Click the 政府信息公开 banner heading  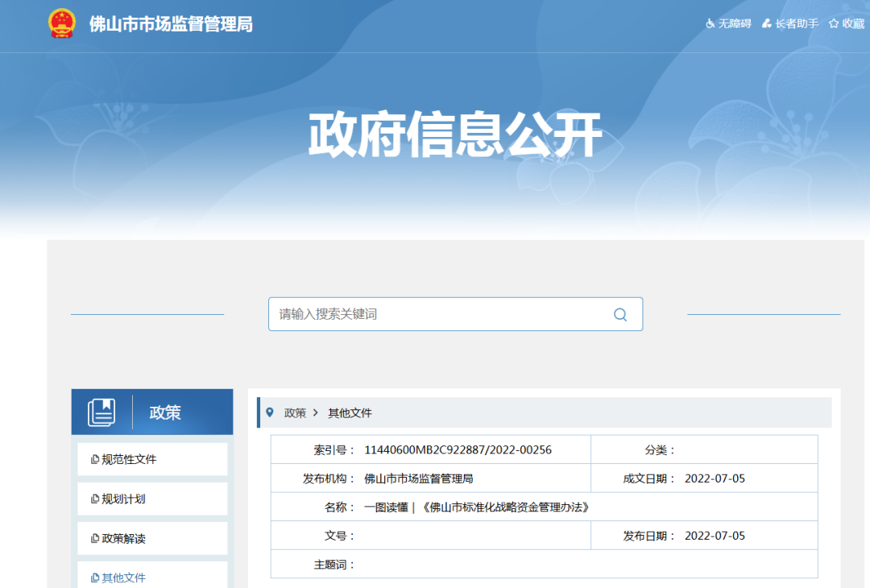[455, 135]
